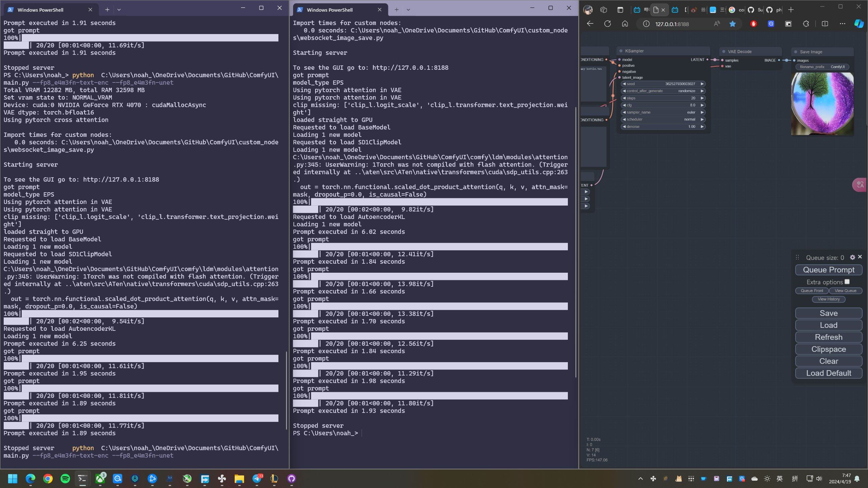
Task: Close the ComfyUI queue panel with X
Action: [860, 257]
